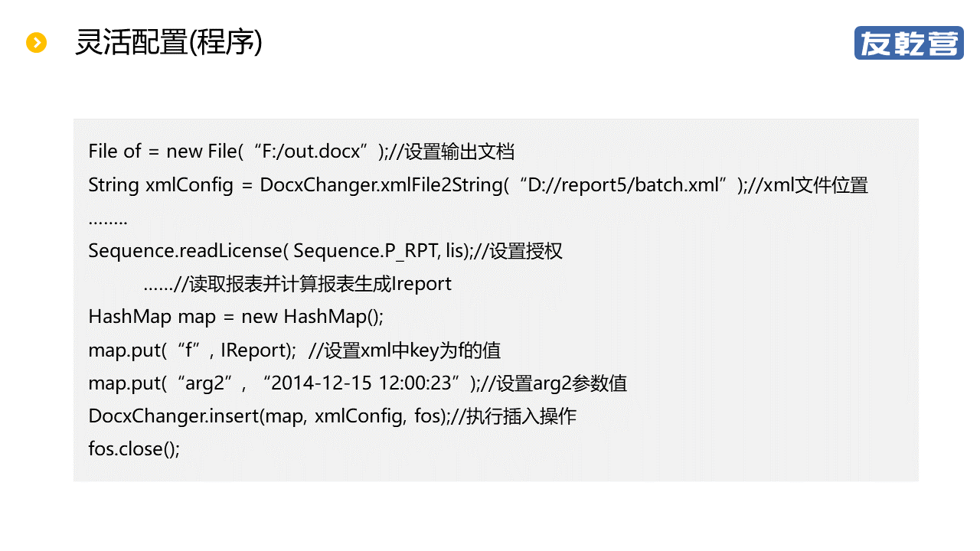
Task: Click the "File of = new File" code
Action: pyautogui.click(x=157, y=152)
